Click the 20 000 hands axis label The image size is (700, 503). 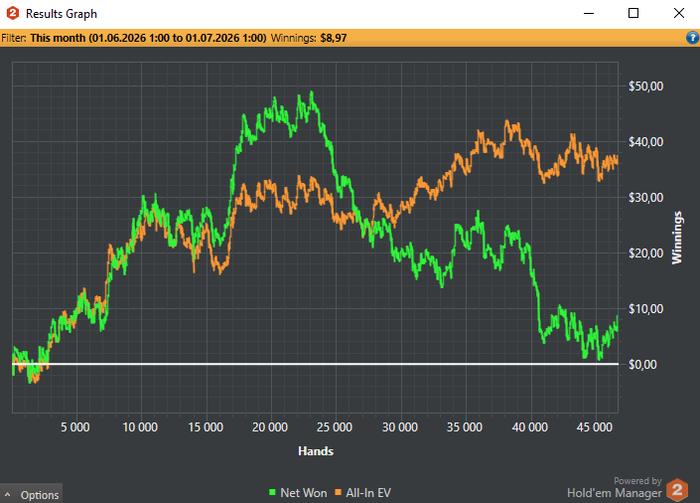pyautogui.click(x=270, y=427)
